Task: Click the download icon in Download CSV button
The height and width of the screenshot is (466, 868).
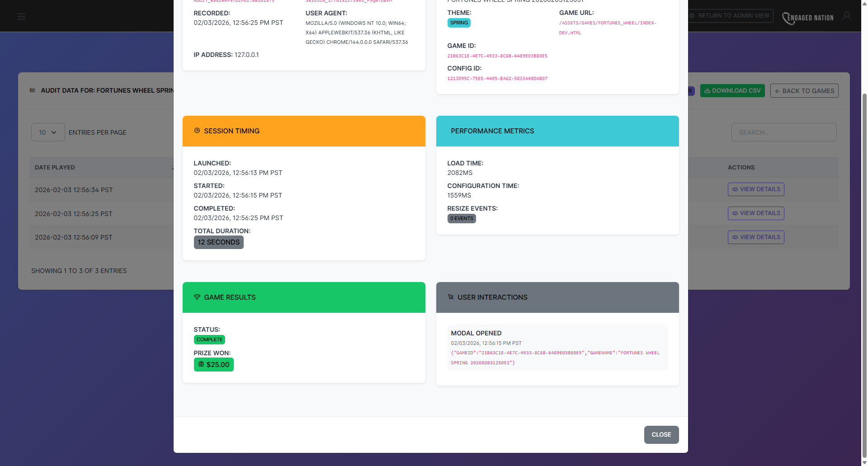Action: click(708, 90)
